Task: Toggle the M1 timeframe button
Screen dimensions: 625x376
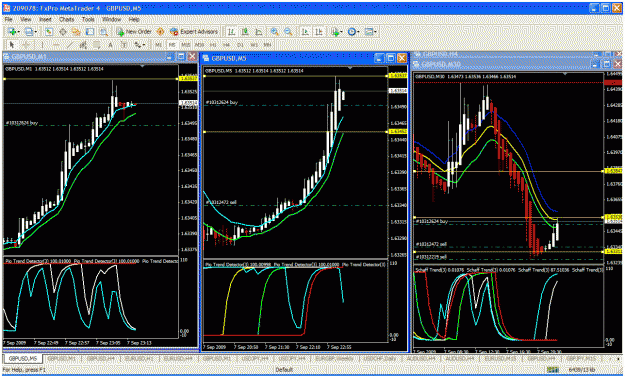Action: click(158, 45)
